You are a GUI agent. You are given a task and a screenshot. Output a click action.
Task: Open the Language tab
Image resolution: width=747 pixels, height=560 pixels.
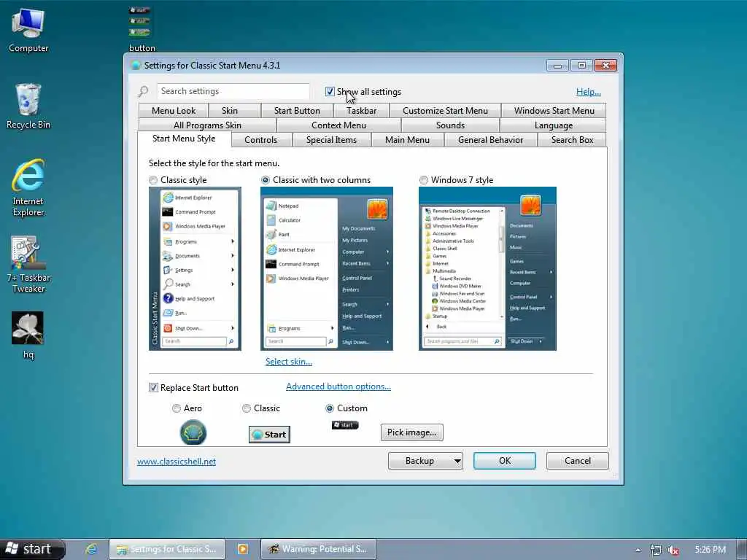[x=553, y=125]
